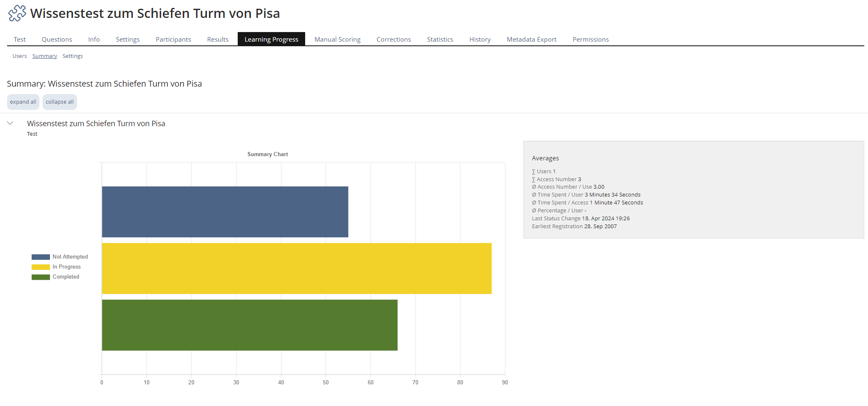Open the Permissions tab
Viewport: 868px width, 406px height.
[x=590, y=39]
